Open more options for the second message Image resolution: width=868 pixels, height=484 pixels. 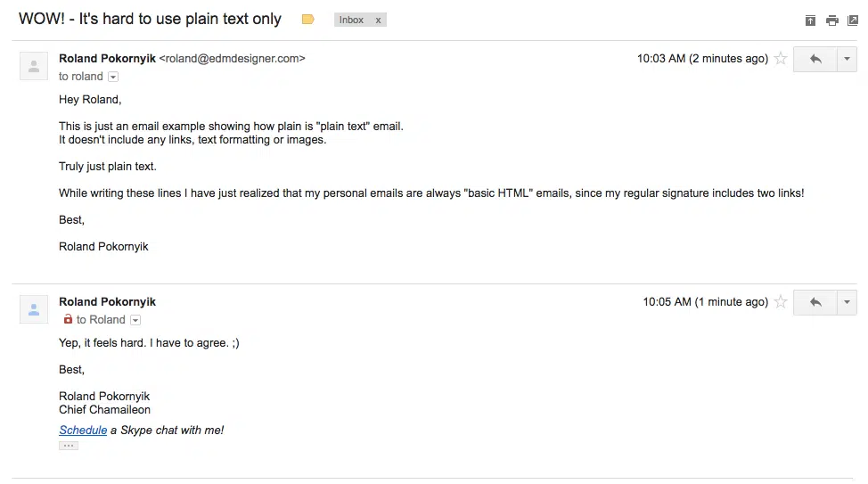pyautogui.click(x=847, y=302)
